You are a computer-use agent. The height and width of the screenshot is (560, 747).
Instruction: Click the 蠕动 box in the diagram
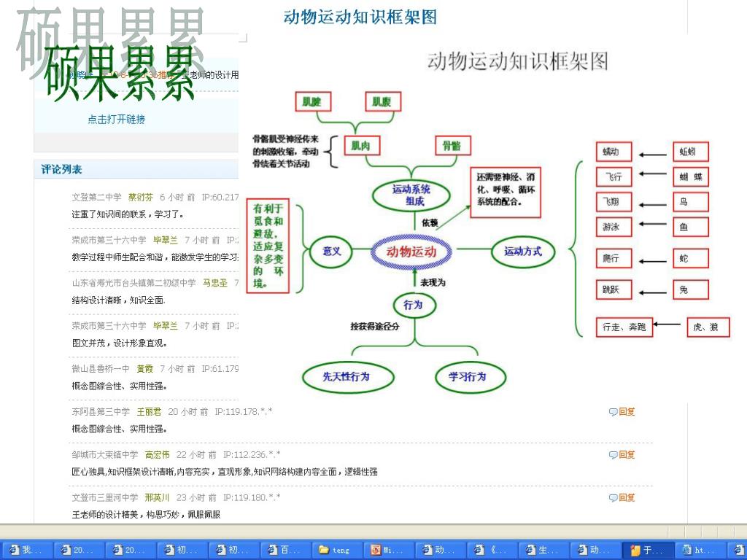pos(614,152)
